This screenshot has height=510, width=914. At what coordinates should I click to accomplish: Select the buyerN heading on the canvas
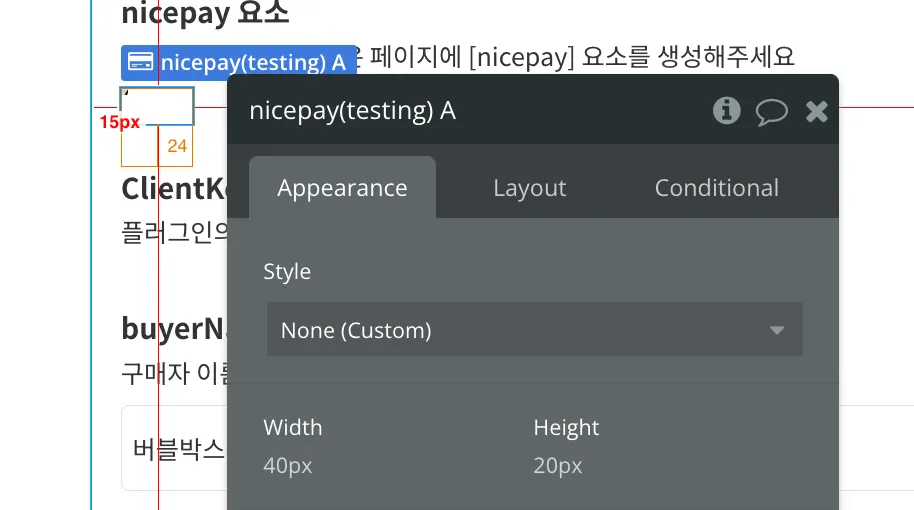tap(174, 328)
